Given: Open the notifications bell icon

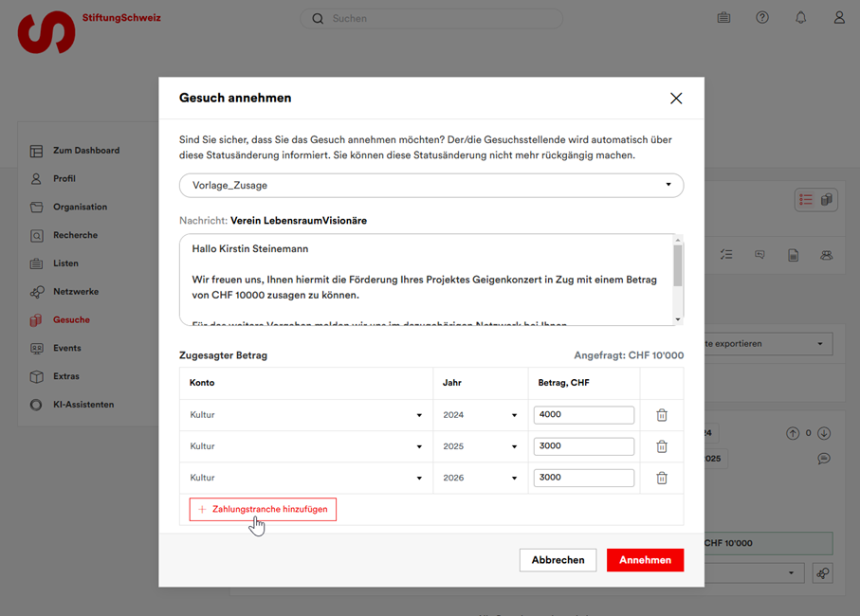Looking at the screenshot, I should 800,18.
